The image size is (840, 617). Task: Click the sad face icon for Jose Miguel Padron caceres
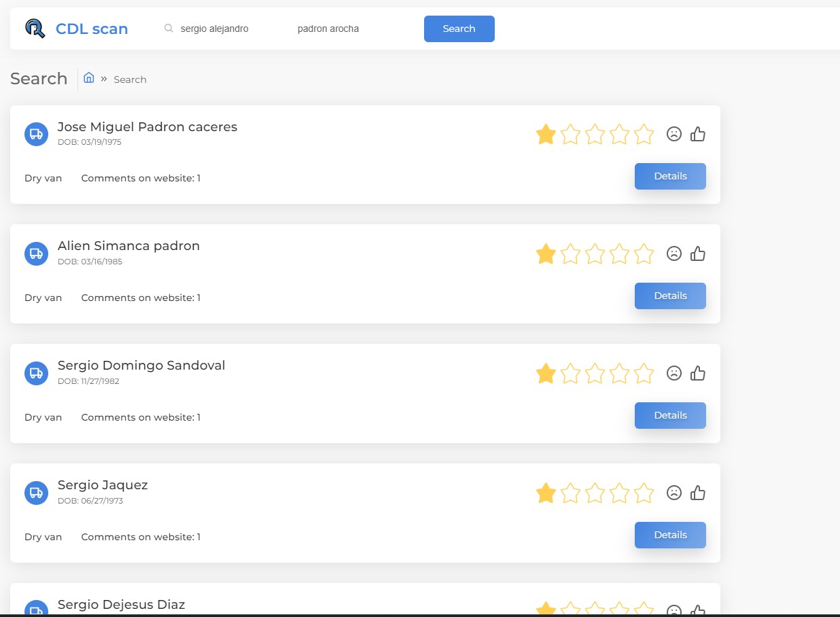pyautogui.click(x=673, y=134)
